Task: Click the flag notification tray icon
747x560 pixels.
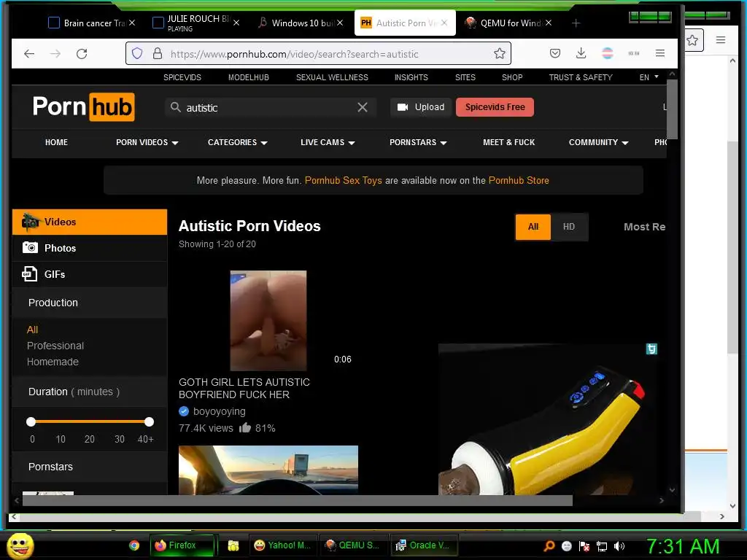Action: click(584, 545)
